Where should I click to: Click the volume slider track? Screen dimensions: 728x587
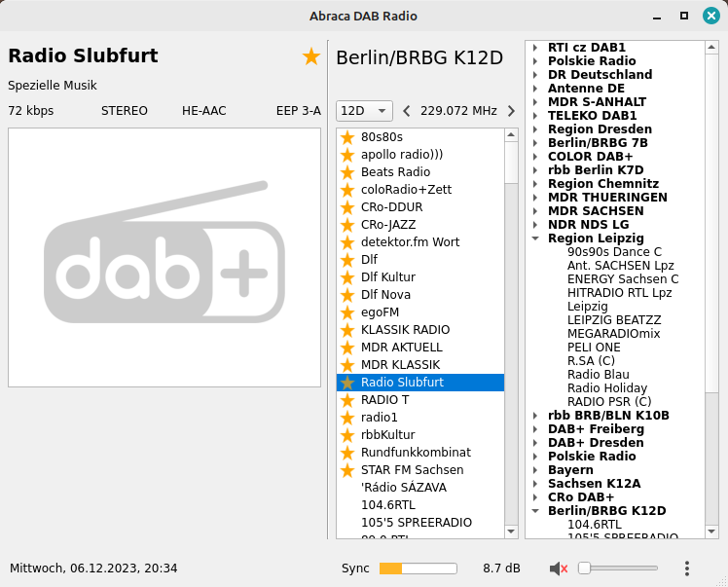coord(623,569)
